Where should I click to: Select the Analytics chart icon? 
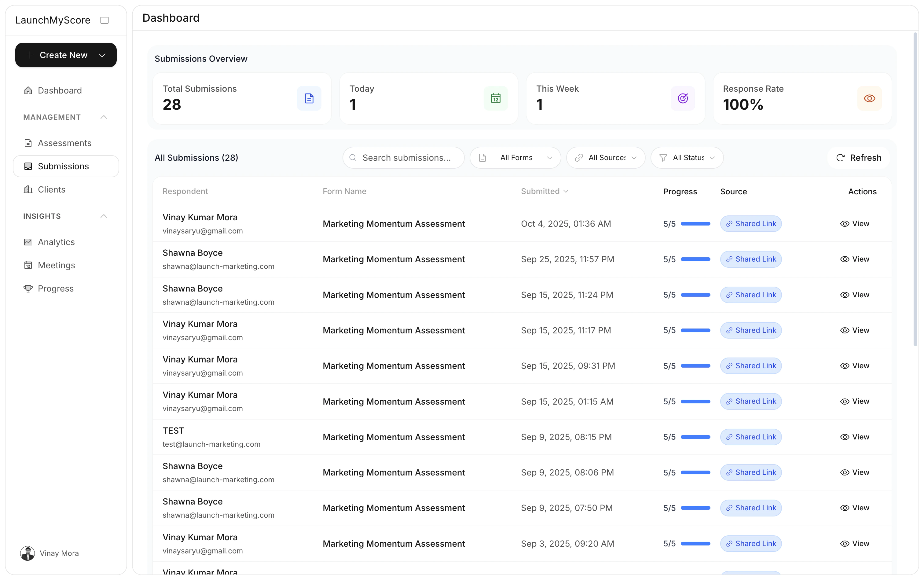coord(28,242)
